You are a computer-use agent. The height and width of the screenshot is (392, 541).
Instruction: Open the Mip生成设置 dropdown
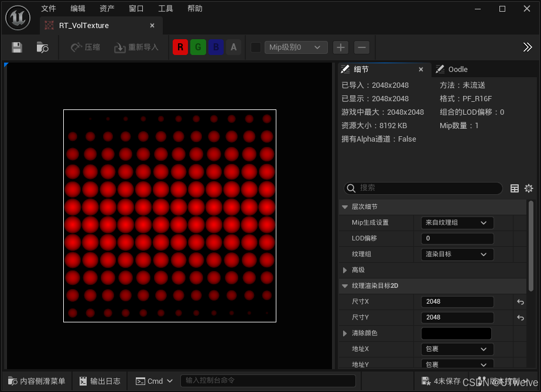point(457,223)
